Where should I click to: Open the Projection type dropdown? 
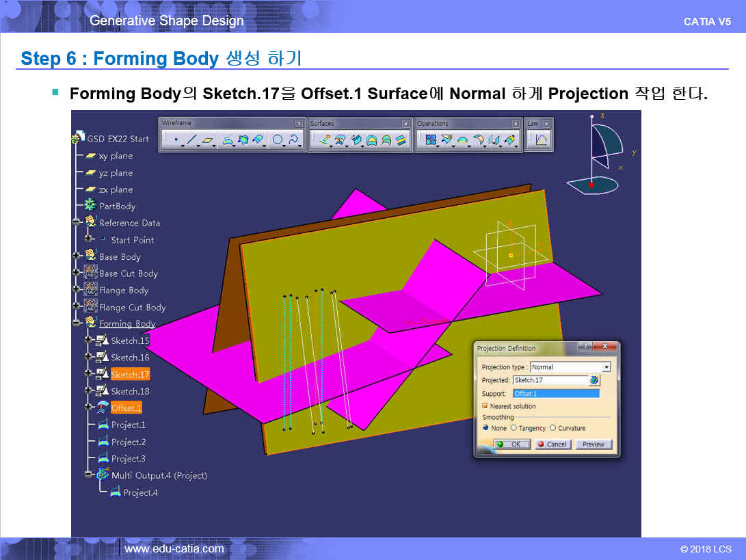(x=606, y=367)
